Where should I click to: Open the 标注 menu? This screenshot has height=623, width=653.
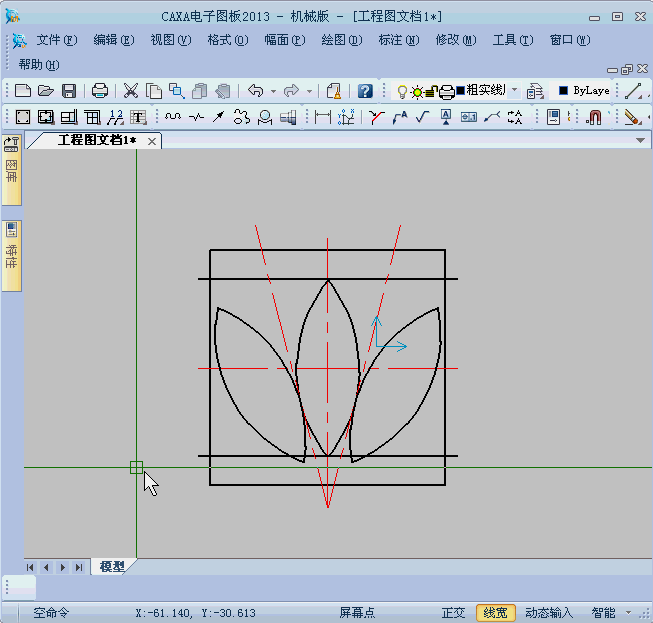tap(397, 40)
